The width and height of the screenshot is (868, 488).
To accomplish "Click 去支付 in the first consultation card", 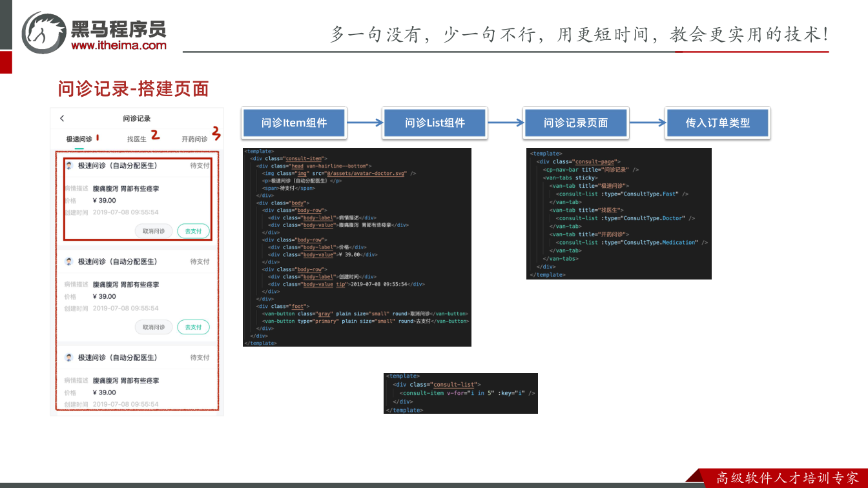I will coord(193,231).
